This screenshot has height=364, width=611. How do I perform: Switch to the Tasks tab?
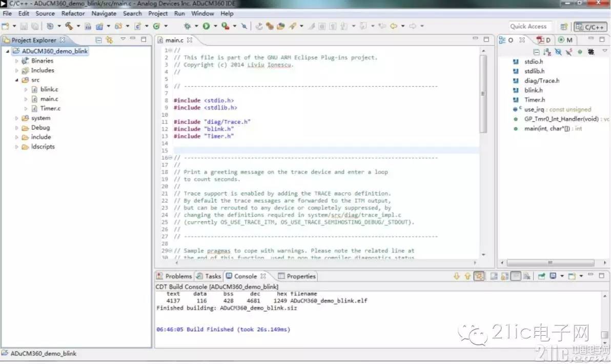(209, 276)
